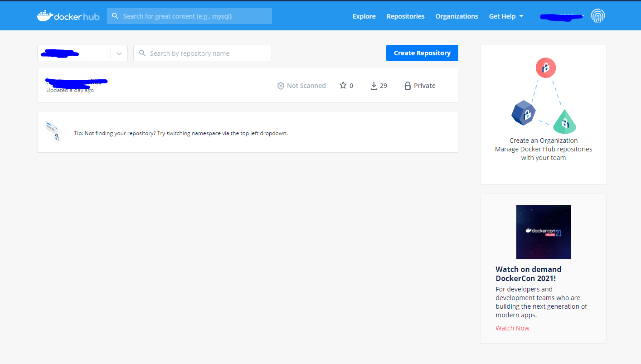Open the private repository row
The width and height of the screenshot is (641, 364).
[x=248, y=85]
